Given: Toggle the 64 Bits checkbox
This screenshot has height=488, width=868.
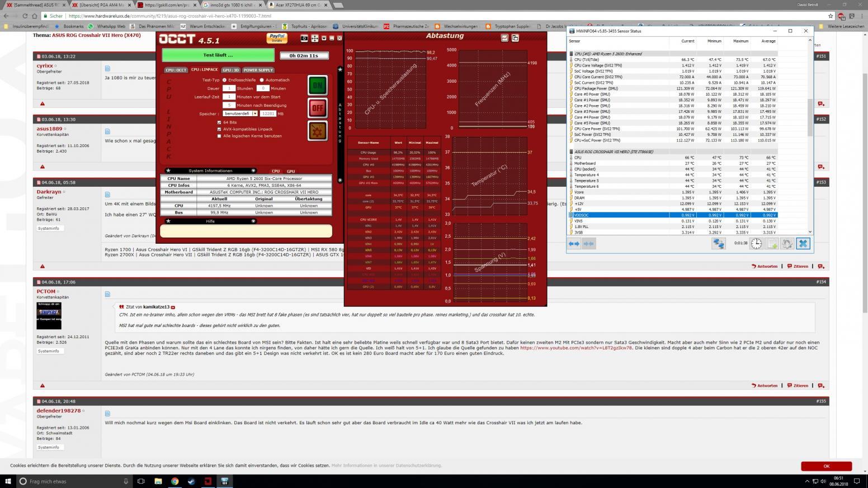Looking at the screenshot, I should [219, 122].
